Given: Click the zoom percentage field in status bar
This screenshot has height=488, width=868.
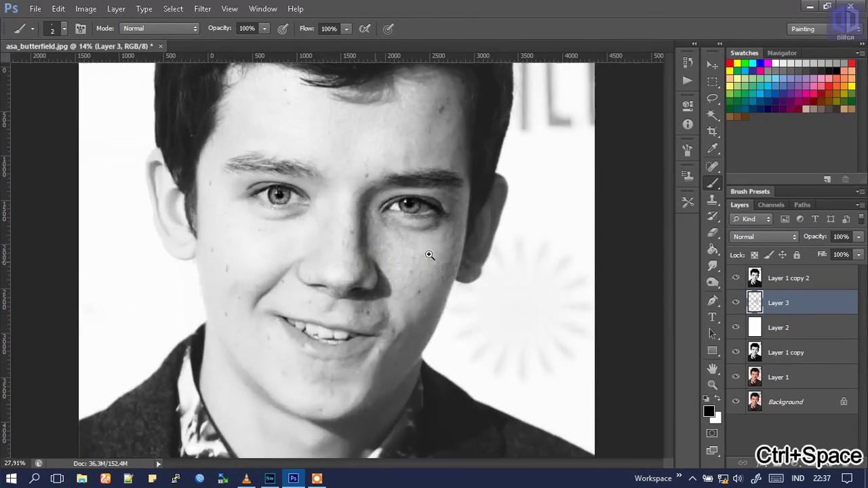Looking at the screenshot, I should pyautogui.click(x=15, y=464).
